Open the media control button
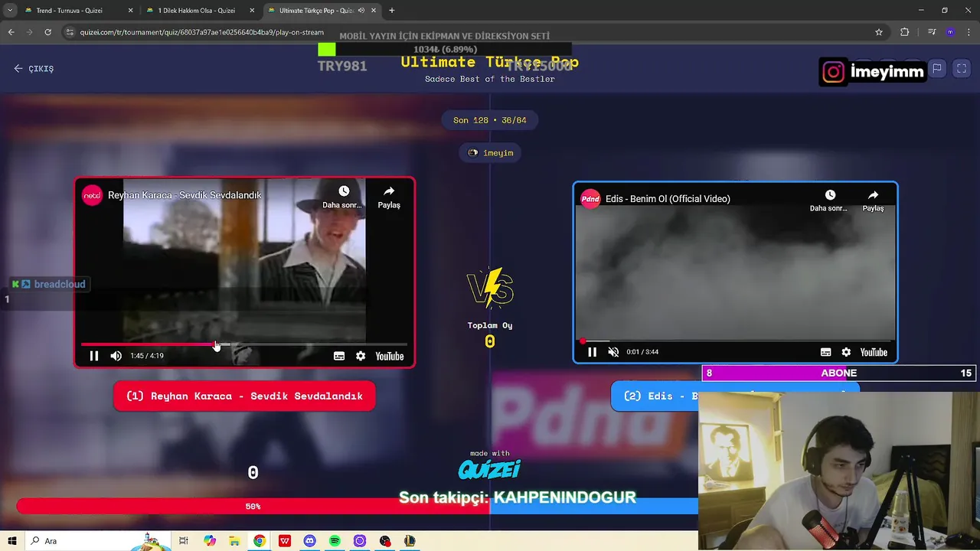This screenshot has width=980, height=551. (932, 32)
